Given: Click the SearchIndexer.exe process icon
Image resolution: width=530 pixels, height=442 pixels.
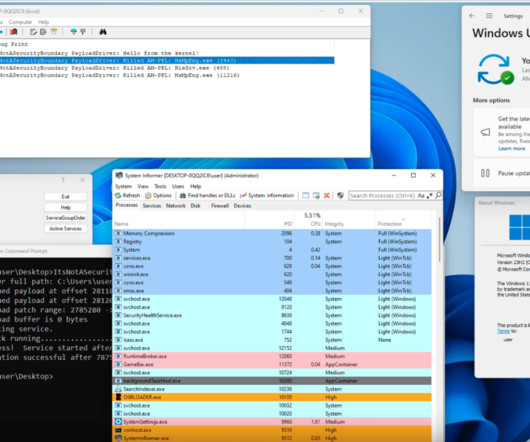Looking at the screenshot, I should (x=118, y=389).
